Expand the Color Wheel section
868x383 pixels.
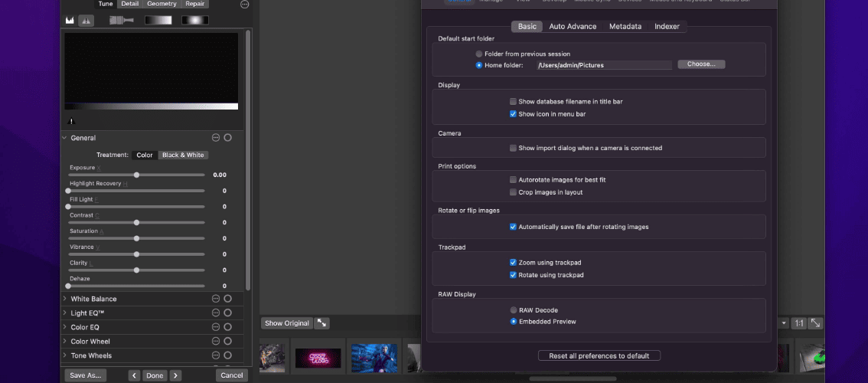pyautogui.click(x=65, y=341)
